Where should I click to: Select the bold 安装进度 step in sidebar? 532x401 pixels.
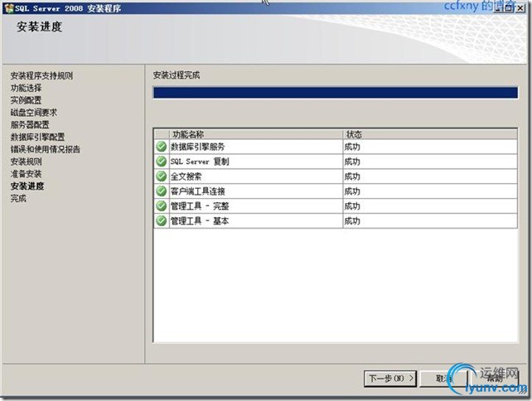27,186
